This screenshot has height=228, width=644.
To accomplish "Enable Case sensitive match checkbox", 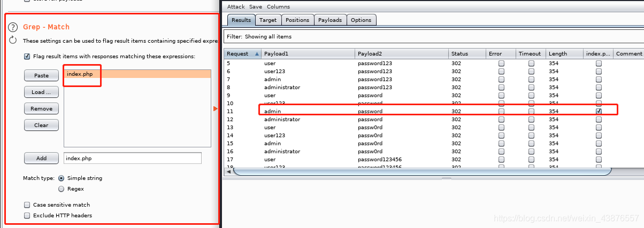I will [27, 205].
